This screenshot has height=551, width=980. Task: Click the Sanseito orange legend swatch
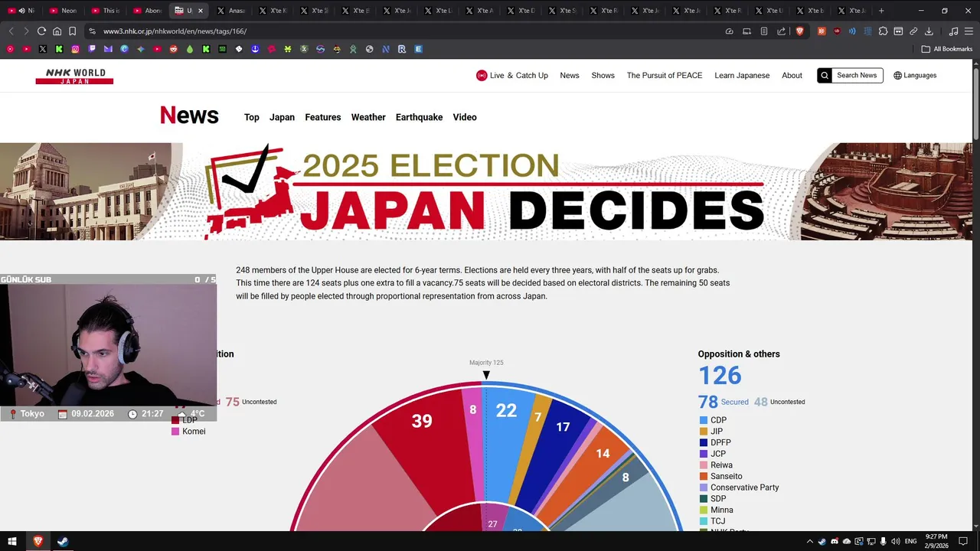(x=703, y=476)
